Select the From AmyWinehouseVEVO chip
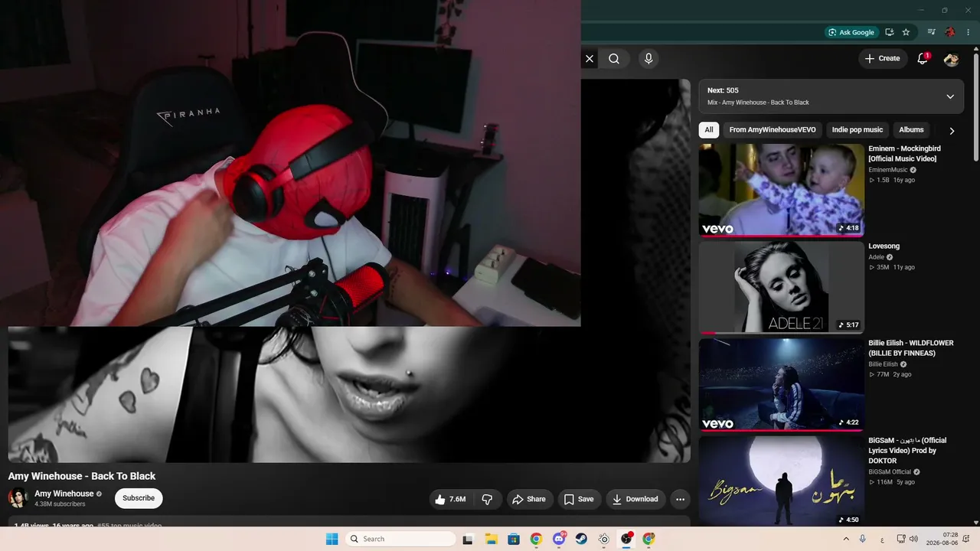The image size is (980, 551). [773, 130]
